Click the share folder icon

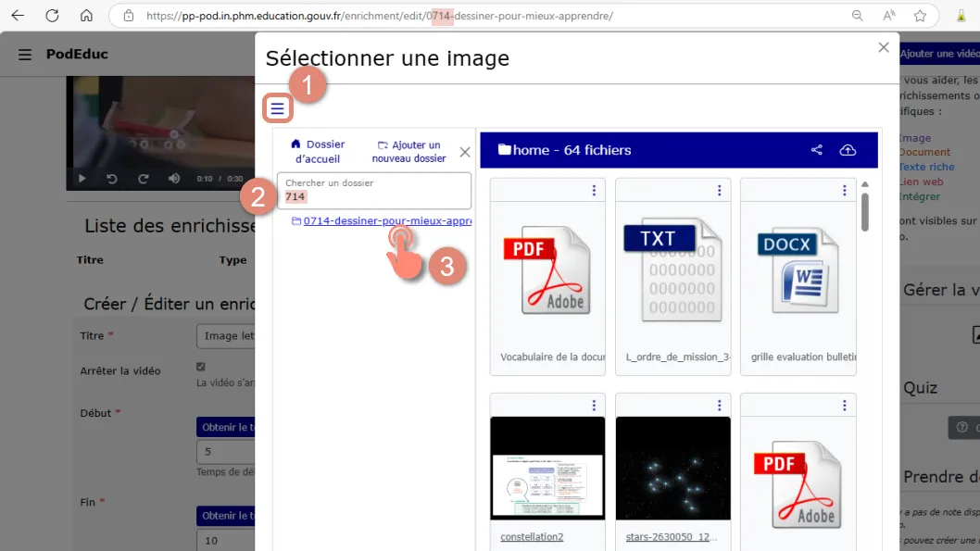tap(816, 150)
